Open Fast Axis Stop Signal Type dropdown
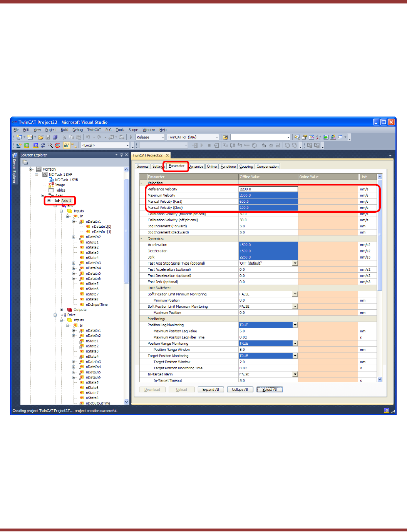 pos(295,263)
